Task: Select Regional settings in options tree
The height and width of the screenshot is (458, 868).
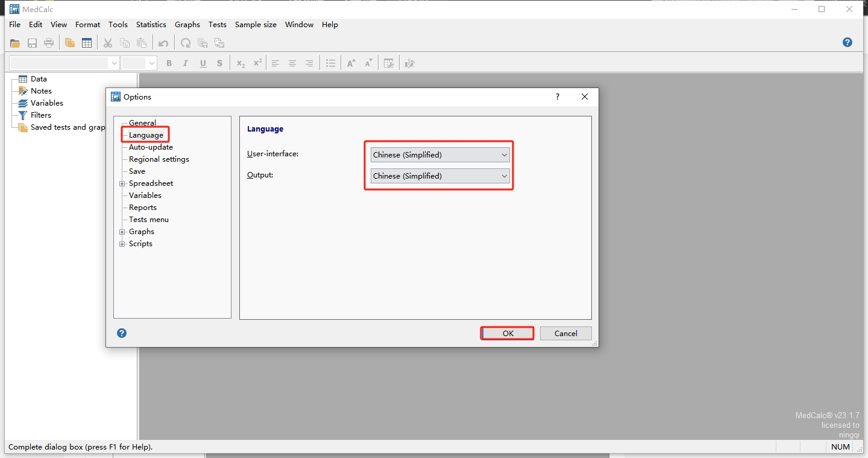Action: pos(159,159)
